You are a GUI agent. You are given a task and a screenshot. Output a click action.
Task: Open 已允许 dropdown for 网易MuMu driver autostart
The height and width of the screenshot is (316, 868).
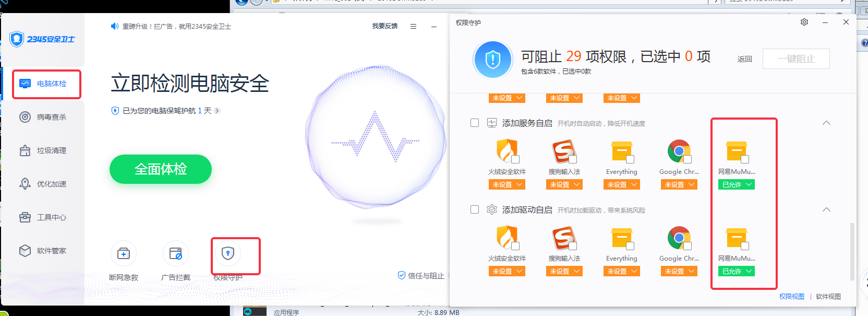[737, 271]
